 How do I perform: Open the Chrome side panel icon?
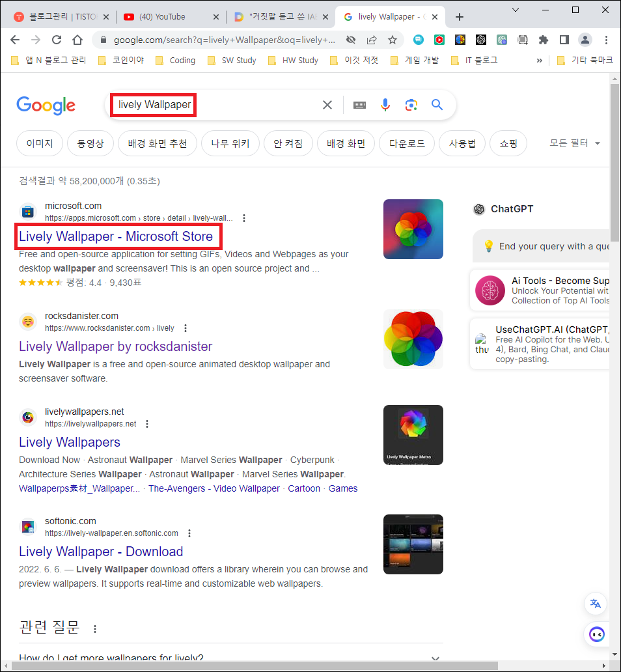(x=564, y=40)
